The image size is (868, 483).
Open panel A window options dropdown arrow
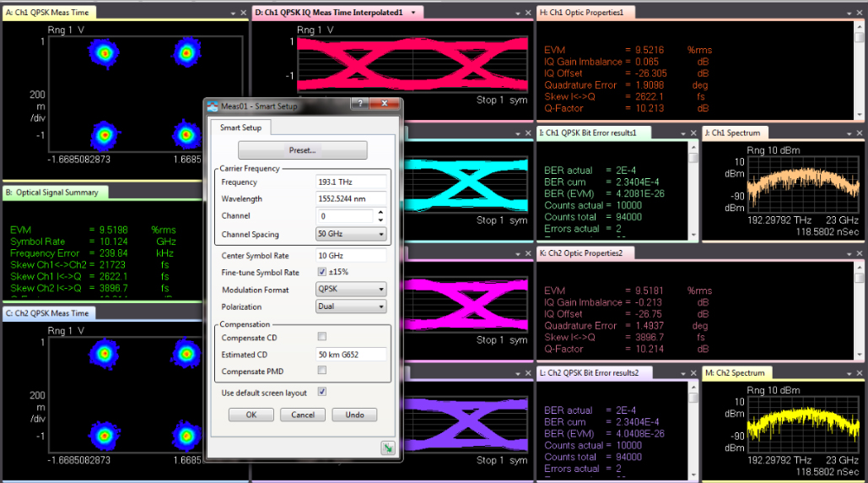click(233, 13)
